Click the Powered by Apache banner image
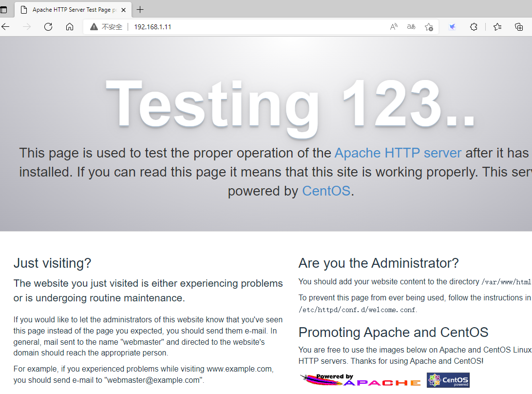 pos(361,380)
